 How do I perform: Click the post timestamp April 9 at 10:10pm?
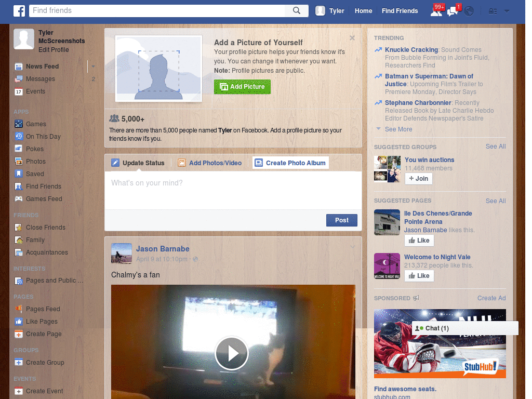[x=162, y=259]
